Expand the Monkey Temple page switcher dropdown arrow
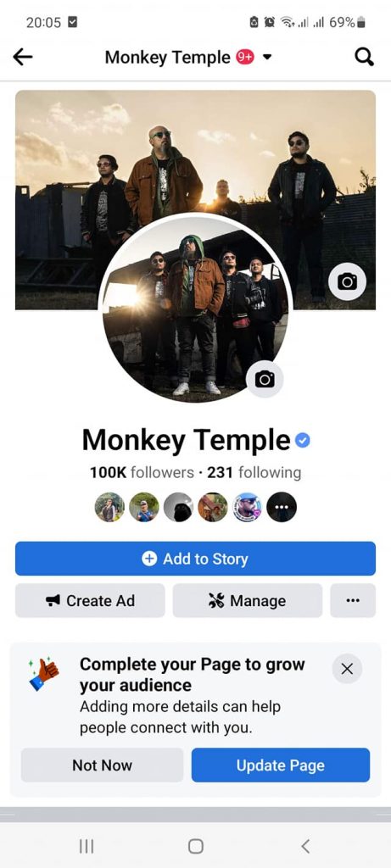 tap(267, 58)
